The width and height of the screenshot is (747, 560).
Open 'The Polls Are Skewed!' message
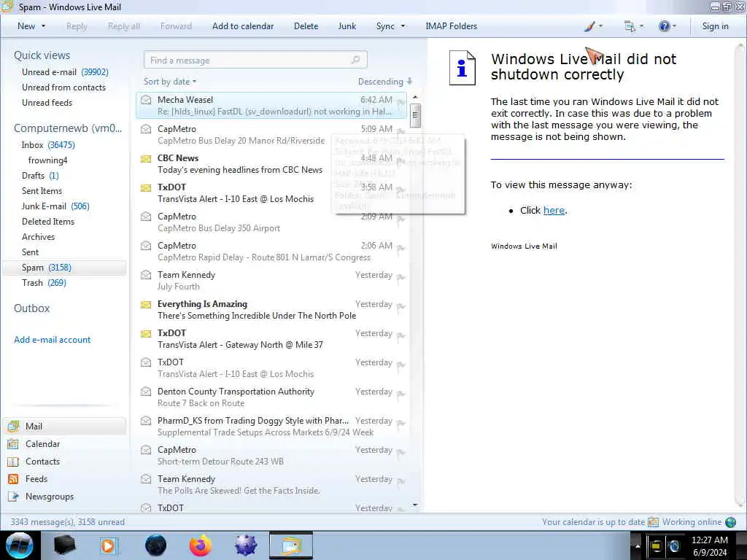coord(271,485)
